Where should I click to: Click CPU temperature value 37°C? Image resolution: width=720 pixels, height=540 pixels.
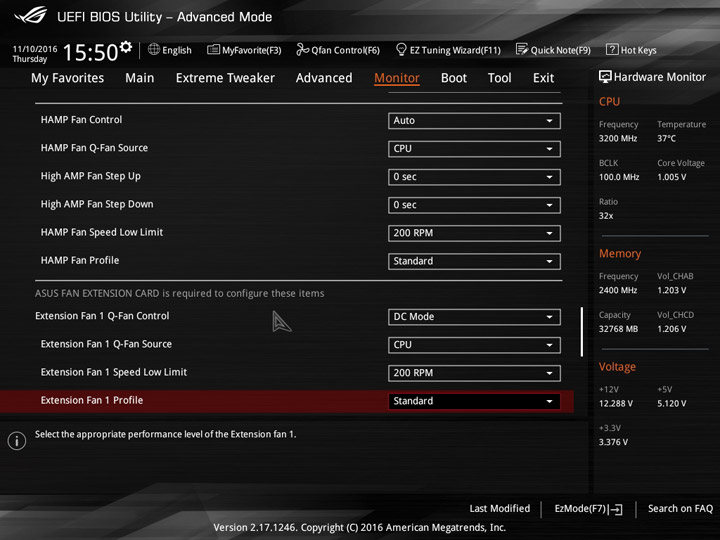666,138
